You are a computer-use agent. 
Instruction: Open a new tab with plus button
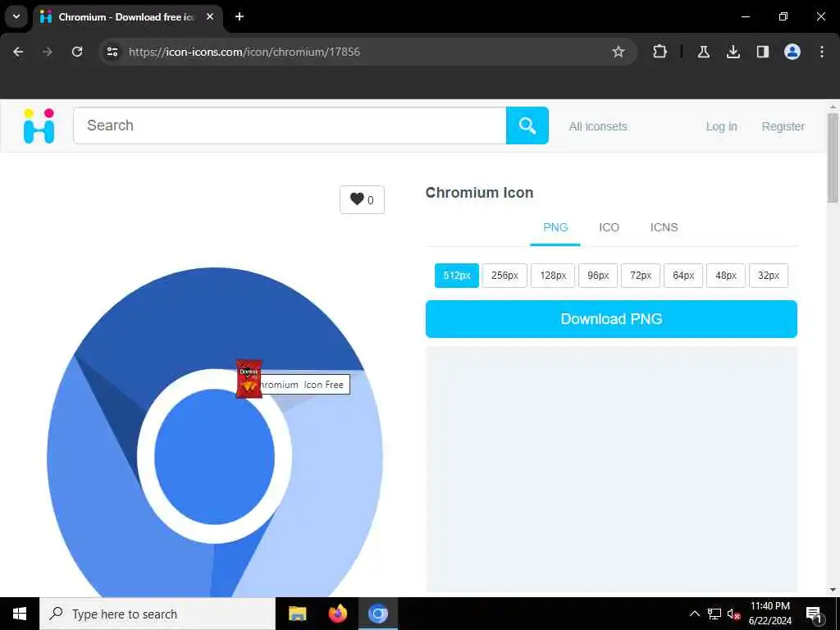point(240,16)
